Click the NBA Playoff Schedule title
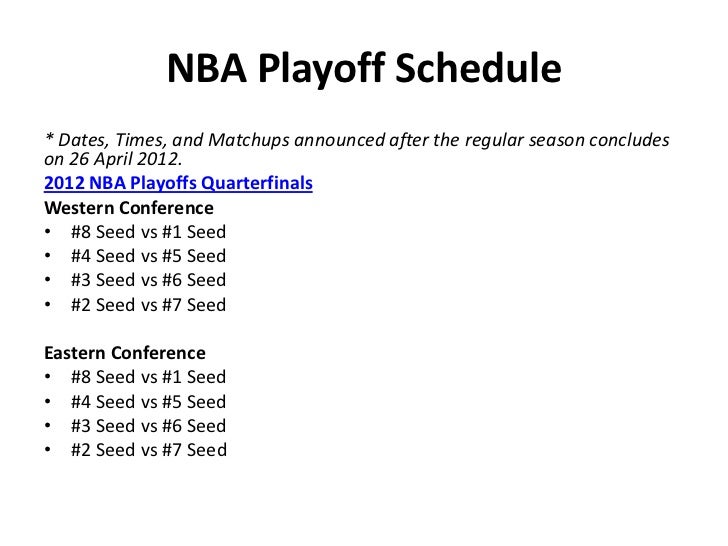The height and width of the screenshot is (546, 728). click(x=364, y=68)
